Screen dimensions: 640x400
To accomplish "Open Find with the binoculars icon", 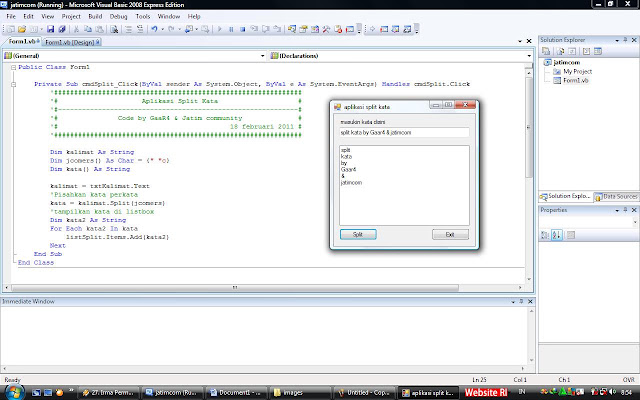I will pos(114,29).
